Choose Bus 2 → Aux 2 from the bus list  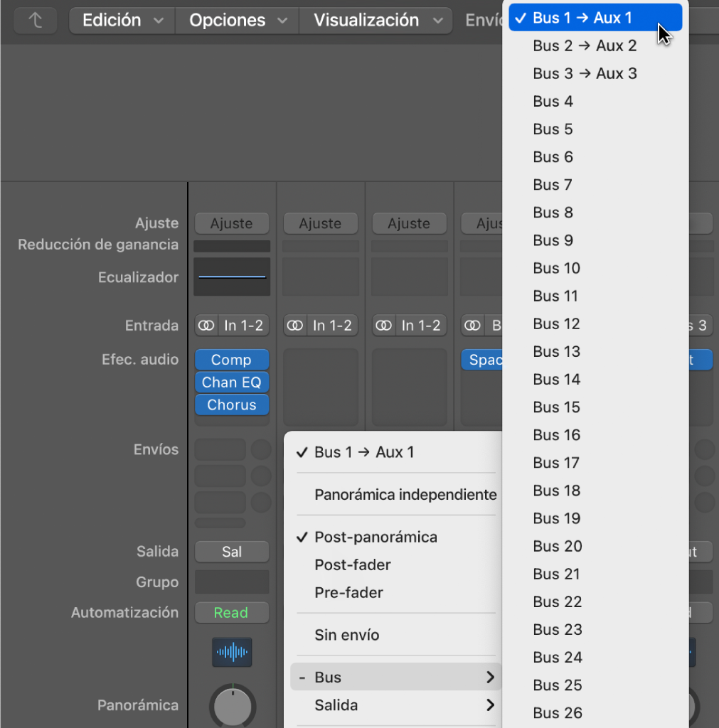pyautogui.click(x=585, y=45)
